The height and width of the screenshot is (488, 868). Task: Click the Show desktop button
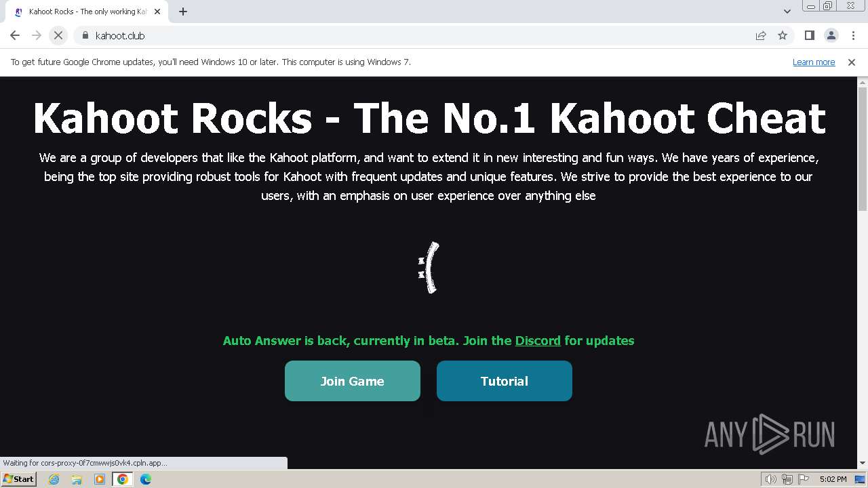[x=861, y=479]
